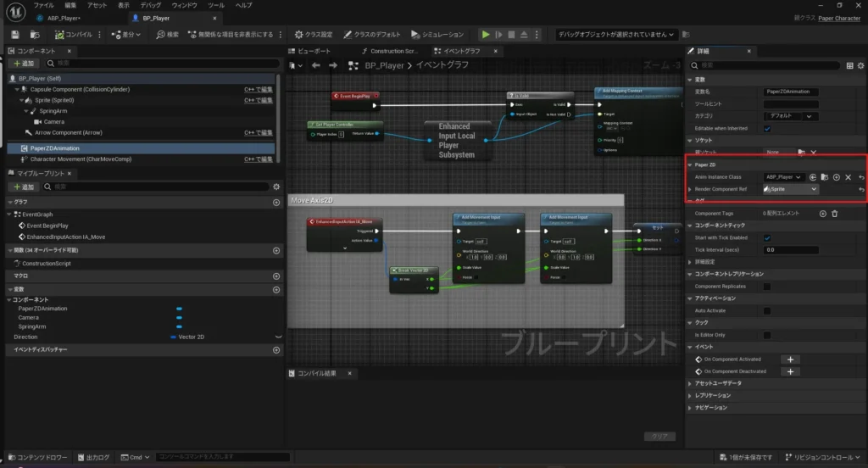Collapse the 関数 functions section
868x468 pixels.
(10, 250)
